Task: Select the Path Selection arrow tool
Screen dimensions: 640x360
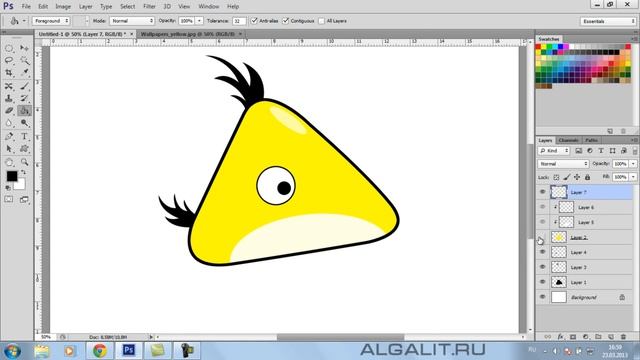Action: coord(9,149)
